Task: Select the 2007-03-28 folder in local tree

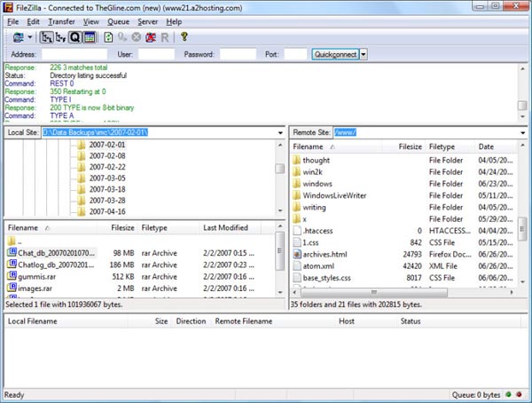Action: pos(107,201)
